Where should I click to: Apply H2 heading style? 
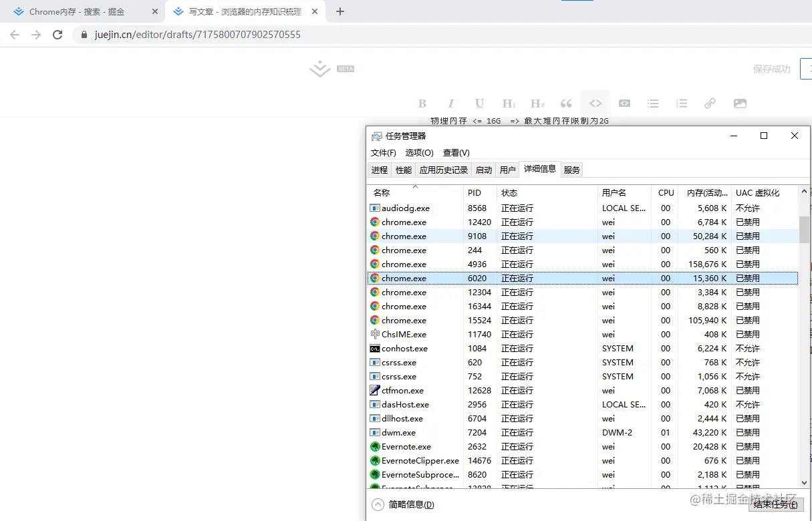(x=537, y=104)
